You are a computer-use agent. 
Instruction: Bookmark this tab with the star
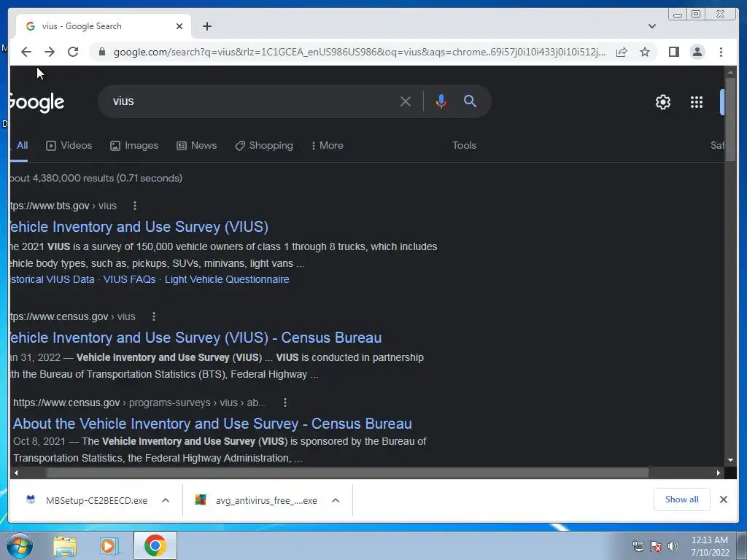(x=645, y=52)
